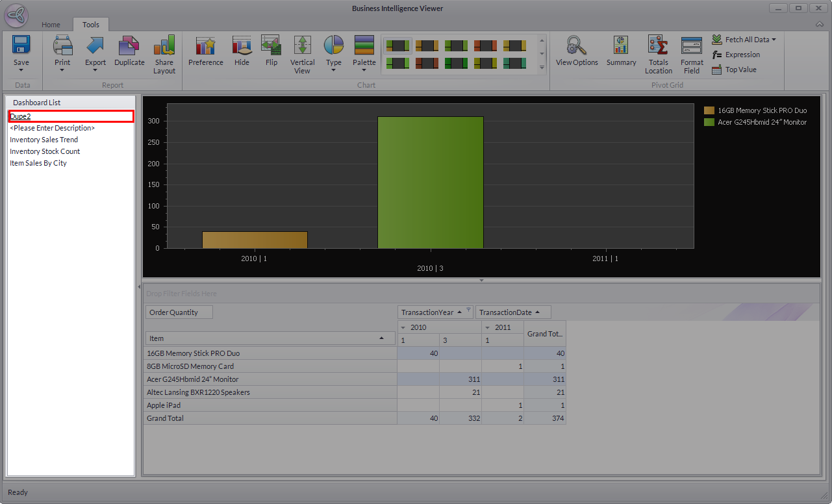The image size is (832, 504).
Task: Switch to the Home tab
Action: [x=51, y=25]
